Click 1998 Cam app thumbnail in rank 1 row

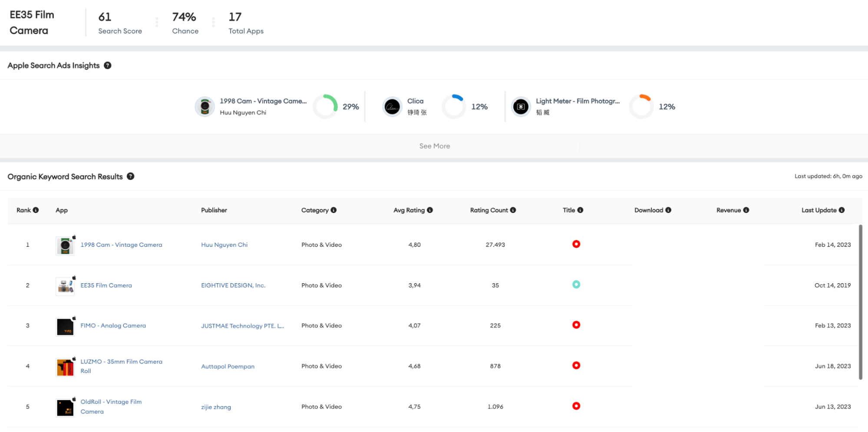click(x=65, y=245)
